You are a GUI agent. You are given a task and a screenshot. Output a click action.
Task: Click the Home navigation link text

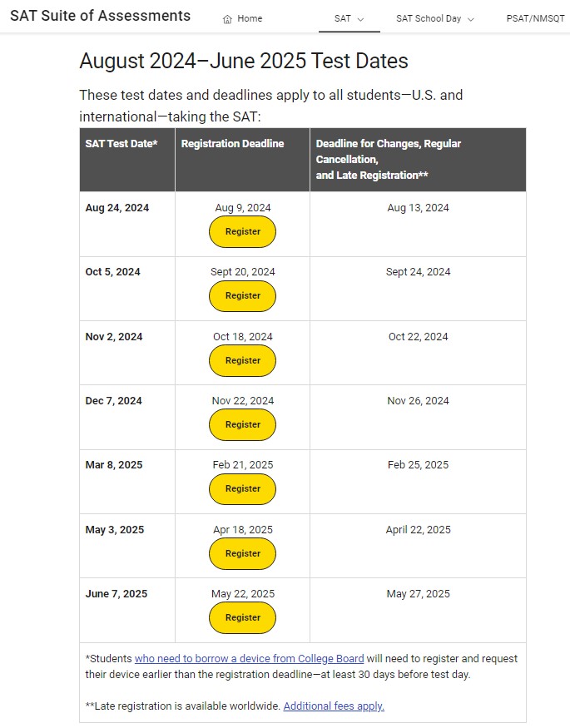coord(250,19)
